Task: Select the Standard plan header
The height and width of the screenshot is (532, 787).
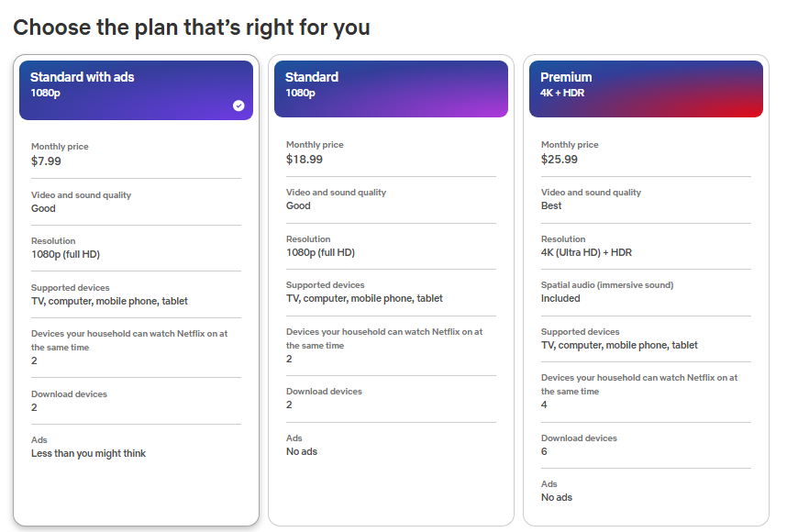Action: tap(391, 89)
